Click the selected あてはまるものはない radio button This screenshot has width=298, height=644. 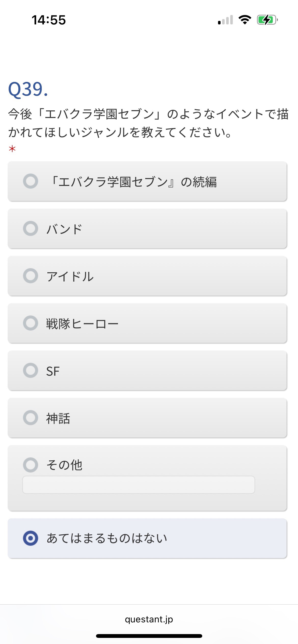[x=31, y=538]
